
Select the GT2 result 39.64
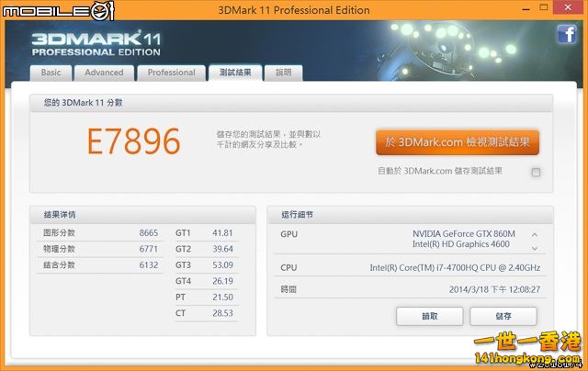click(x=222, y=249)
